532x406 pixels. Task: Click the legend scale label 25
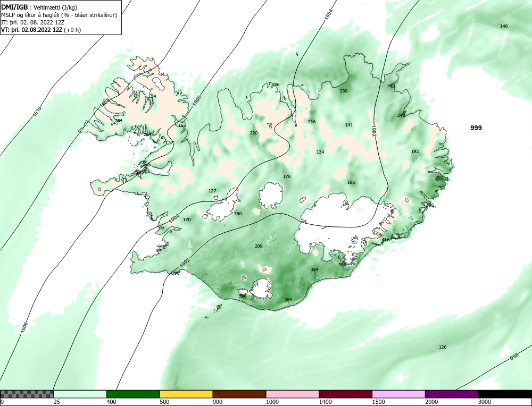(x=56, y=402)
